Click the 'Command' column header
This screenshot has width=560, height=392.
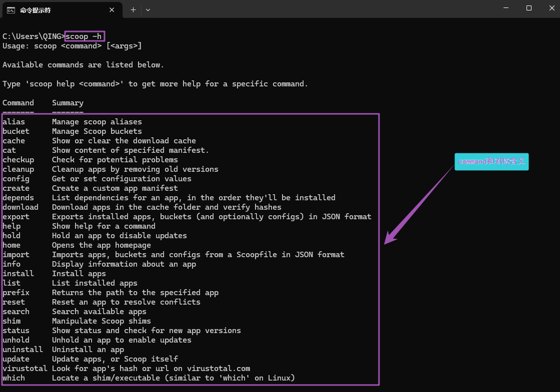tap(18, 103)
